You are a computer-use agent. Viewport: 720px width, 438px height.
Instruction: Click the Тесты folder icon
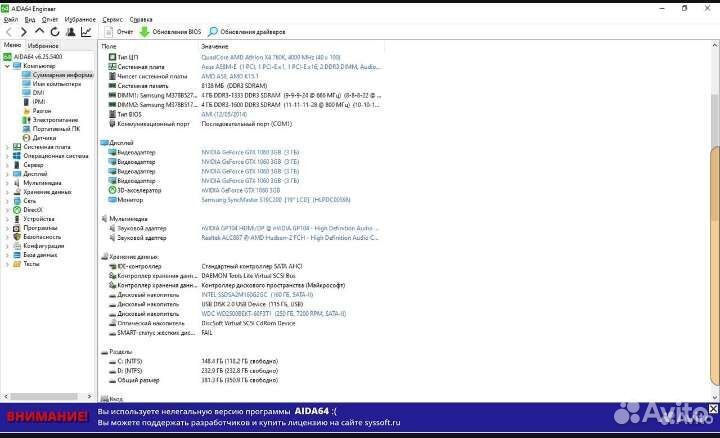[17, 264]
